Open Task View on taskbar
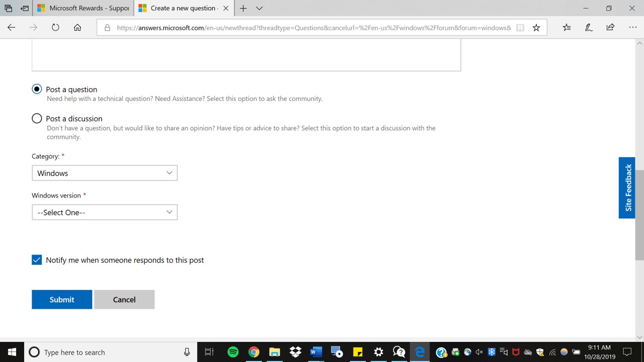This screenshot has width=644, height=362. click(209, 352)
